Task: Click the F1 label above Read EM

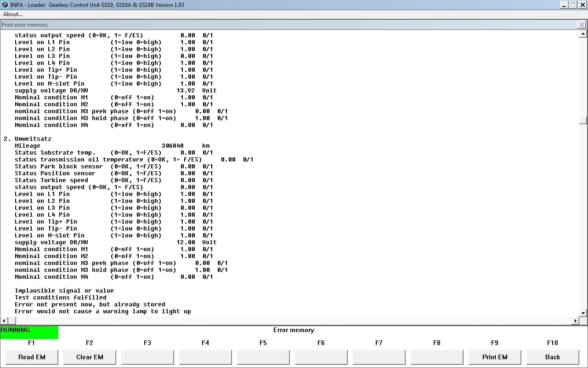Action: [31, 343]
